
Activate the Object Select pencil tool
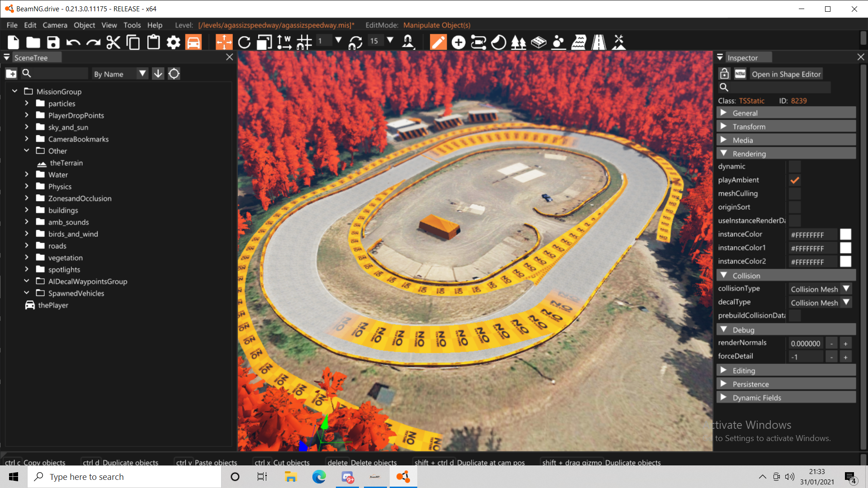tap(438, 42)
